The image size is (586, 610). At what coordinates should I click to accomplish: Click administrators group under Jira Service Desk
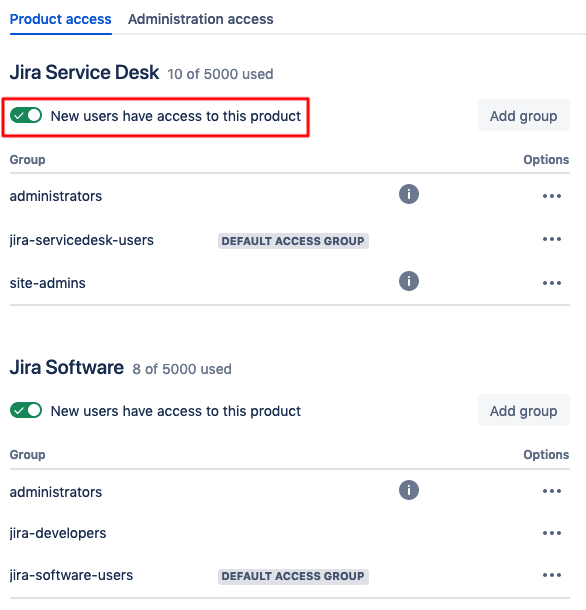click(56, 196)
